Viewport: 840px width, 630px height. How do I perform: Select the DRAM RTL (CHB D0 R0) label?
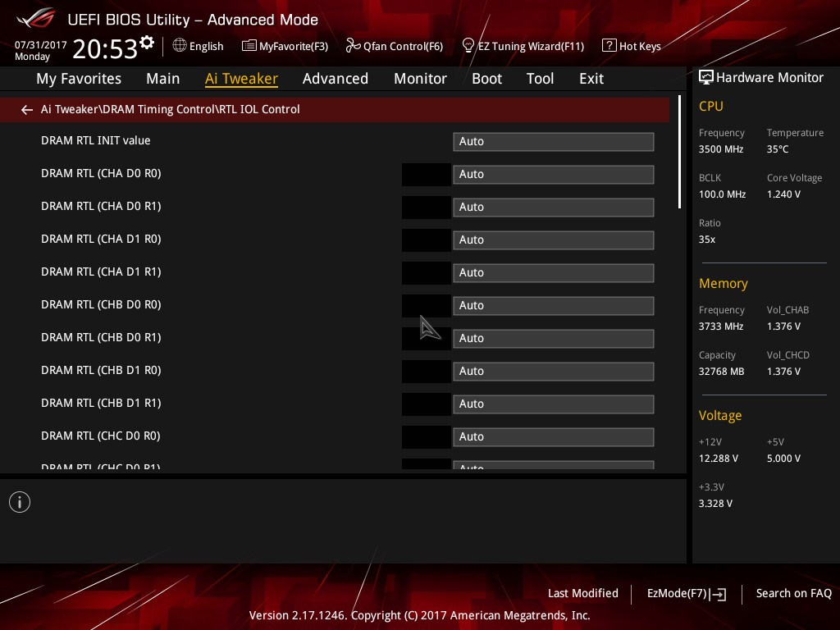(101, 305)
